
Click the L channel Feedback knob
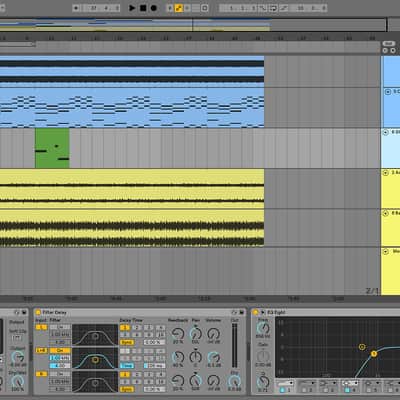[178, 334]
